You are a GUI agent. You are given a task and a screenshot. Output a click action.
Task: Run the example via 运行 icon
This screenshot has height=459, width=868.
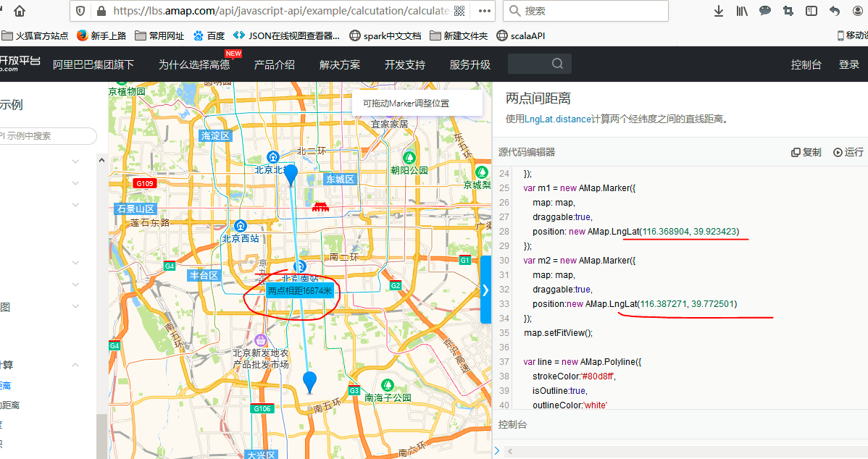(x=848, y=152)
